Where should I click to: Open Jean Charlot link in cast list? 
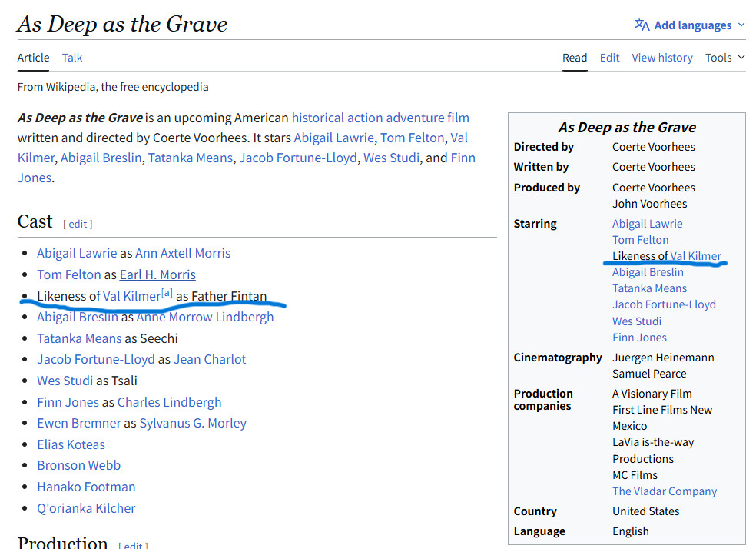tap(210, 359)
